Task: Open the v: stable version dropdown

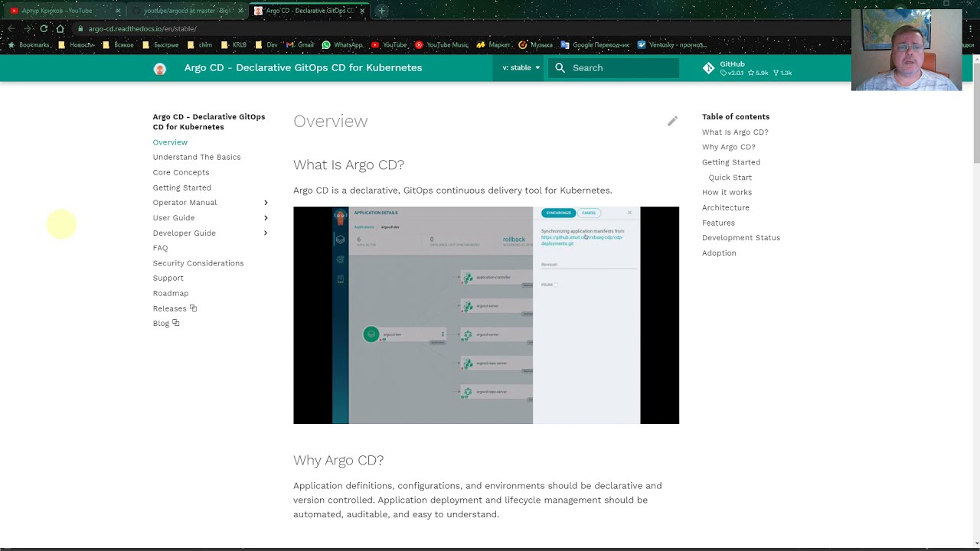Action: click(x=521, y=67)
